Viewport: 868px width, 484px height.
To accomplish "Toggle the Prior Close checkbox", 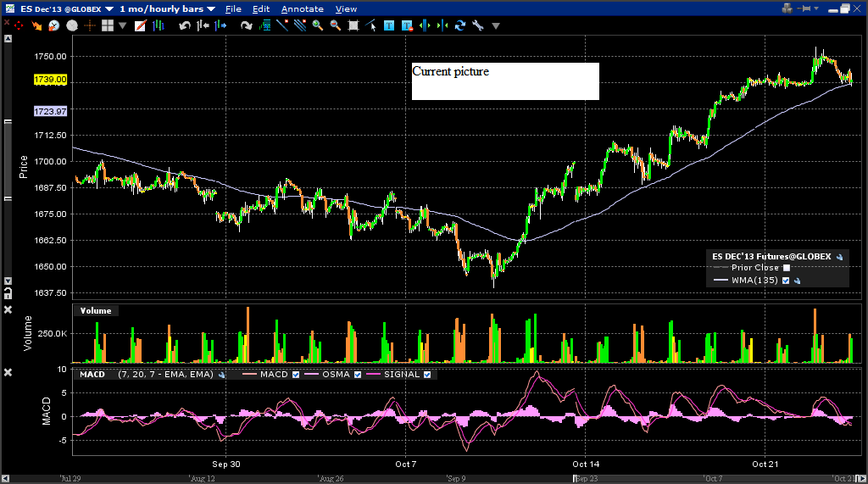I will 787,268.
